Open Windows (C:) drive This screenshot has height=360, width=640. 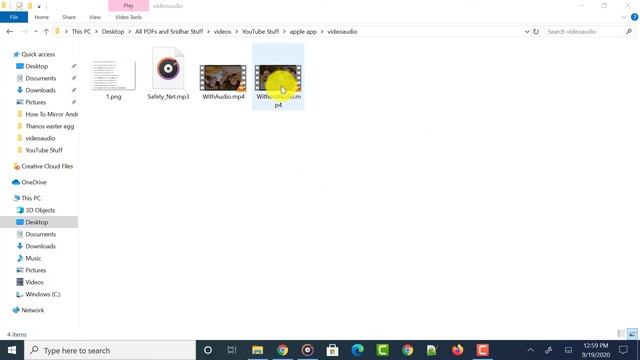coord(42,294)
